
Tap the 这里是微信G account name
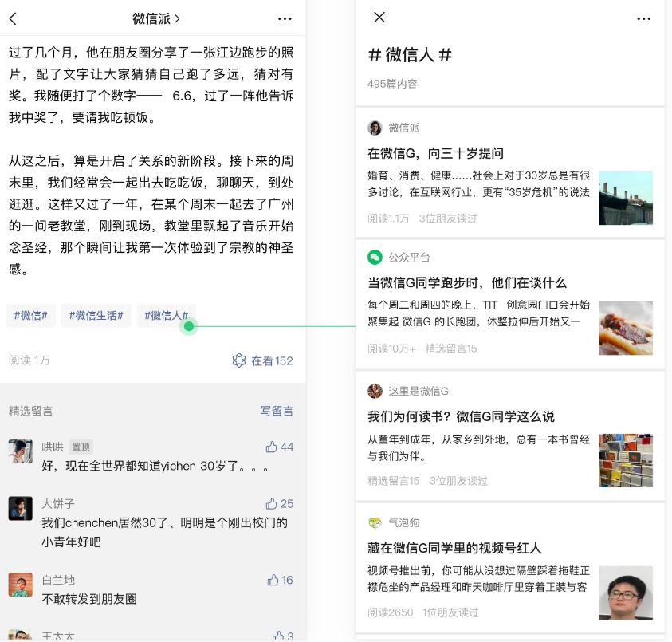click(x=419, y=391)
